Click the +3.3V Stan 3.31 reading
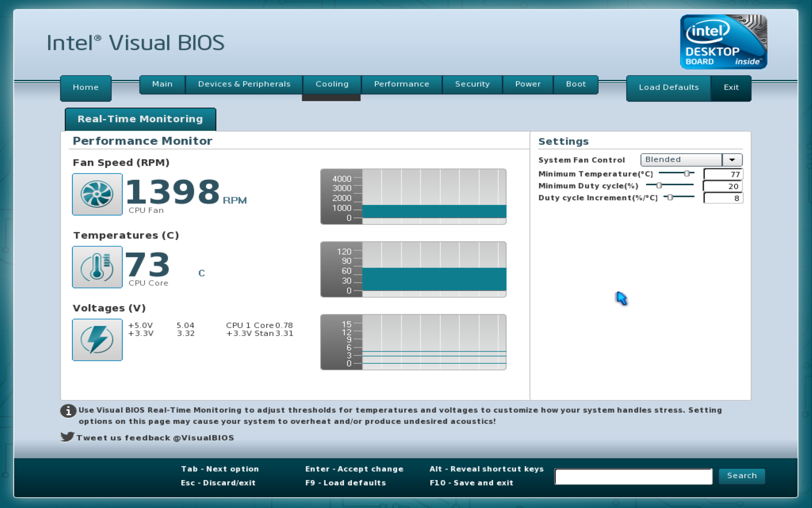The height and width of the screenshot is (508, 812). (259, 333)
